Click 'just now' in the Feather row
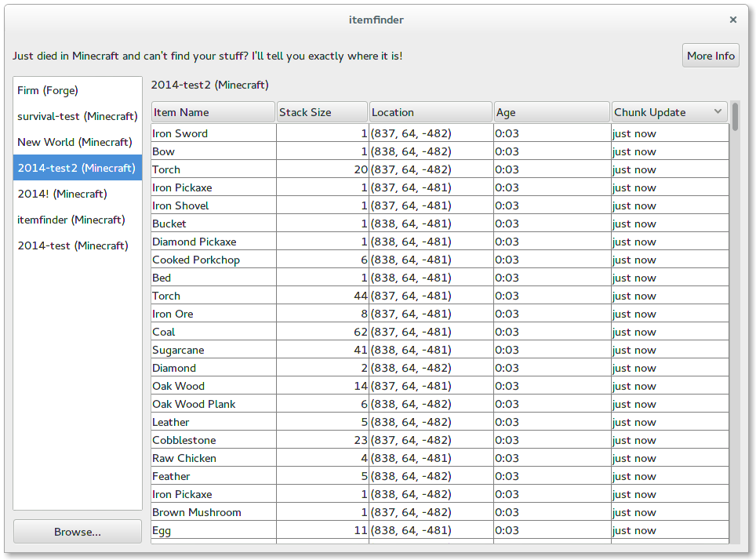756x560 pixels. (634, 477)
